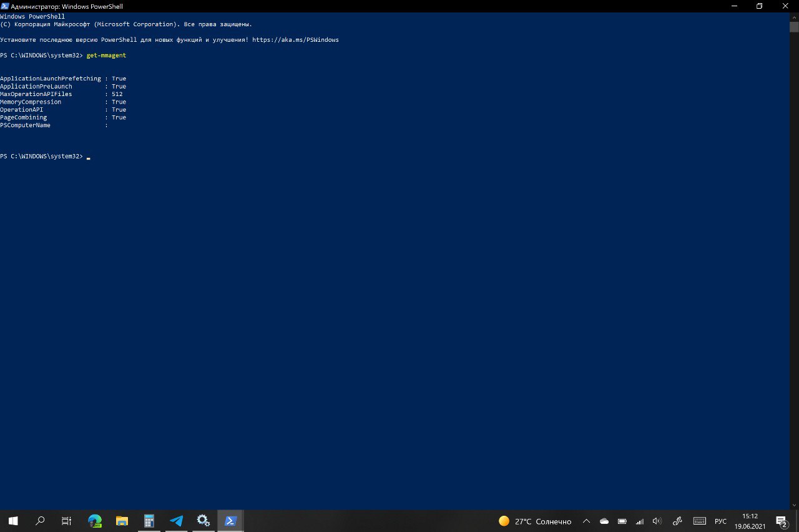Click the get-mmagent command text
Viewport: 799px width, 532px height.
pyautogui.click(x=106, y=56)
